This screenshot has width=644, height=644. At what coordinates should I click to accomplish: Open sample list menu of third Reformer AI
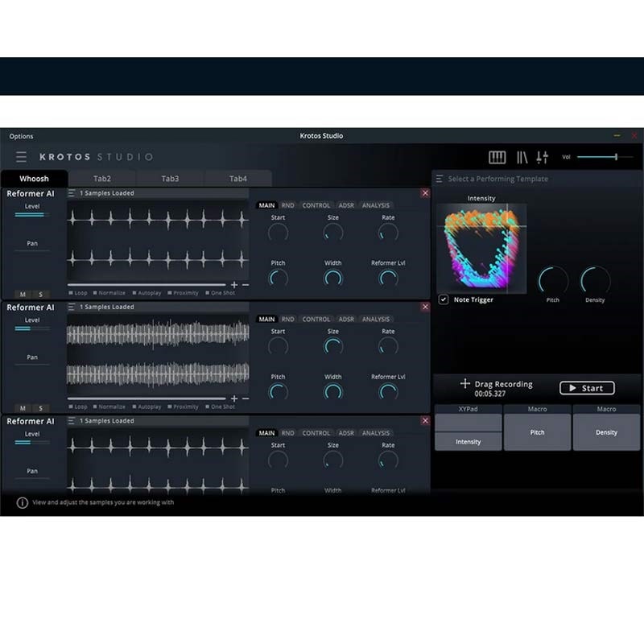point(72,420)
